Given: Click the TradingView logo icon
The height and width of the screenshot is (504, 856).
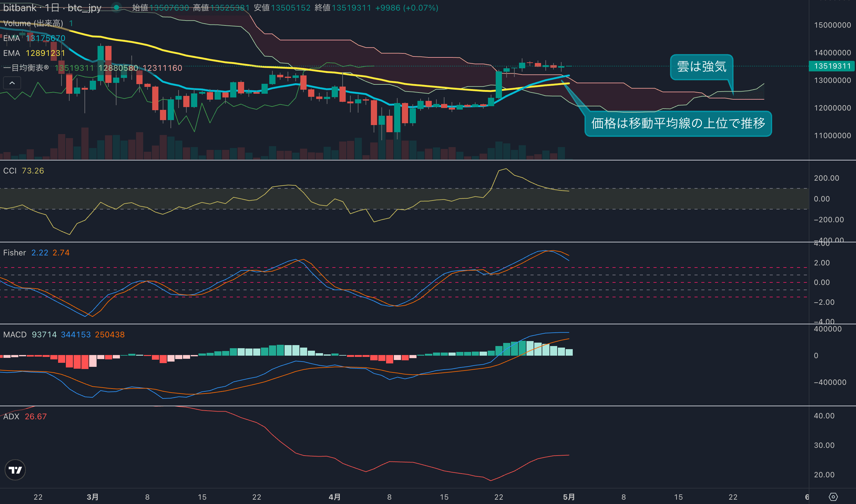Looking at the screenshot, I should point(15,470).
